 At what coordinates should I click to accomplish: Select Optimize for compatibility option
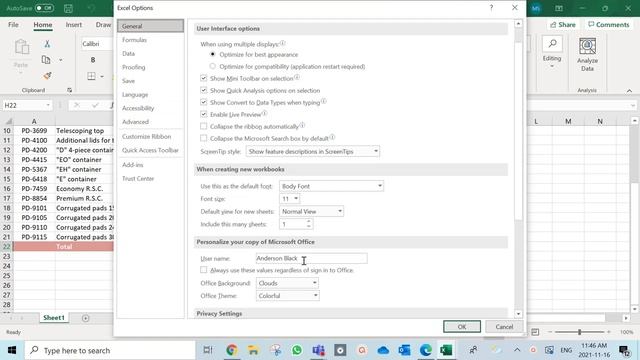click(x=213, y=66)
